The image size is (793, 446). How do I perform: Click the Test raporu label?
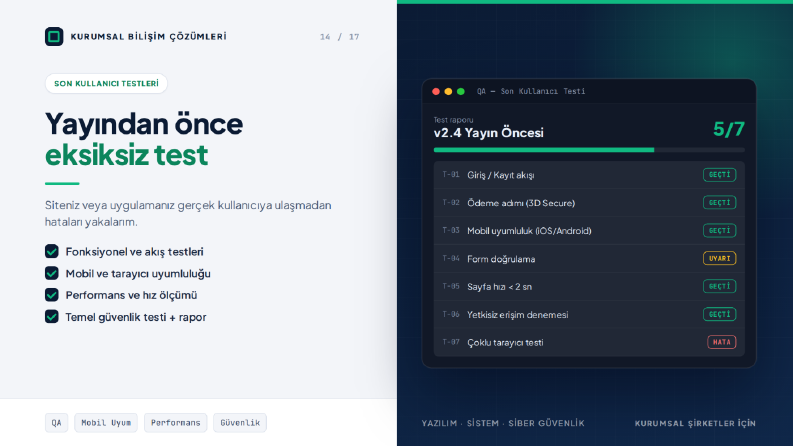pos(453,120)
